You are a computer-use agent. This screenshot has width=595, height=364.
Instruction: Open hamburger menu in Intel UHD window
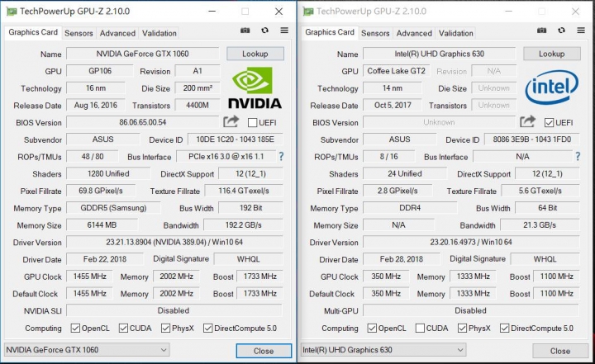point(581,31)
